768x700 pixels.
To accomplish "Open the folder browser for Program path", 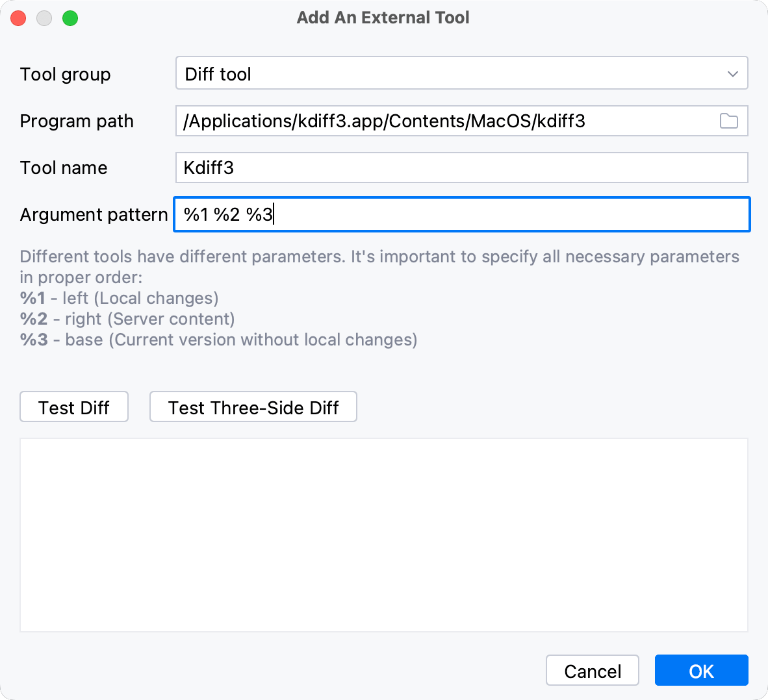I will click(x=728, y=121).
